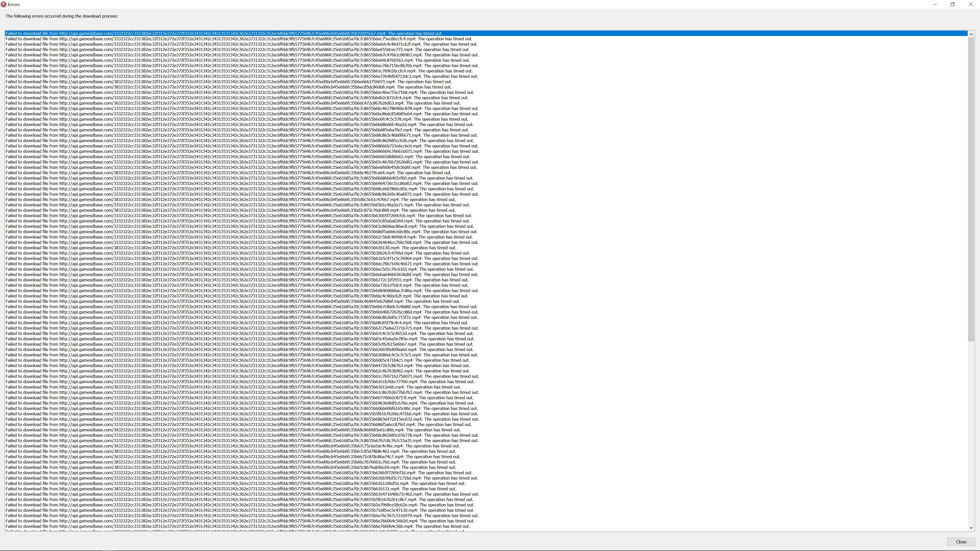
Task: Click the scrollbar down arrow of error list
Action: 971,528
